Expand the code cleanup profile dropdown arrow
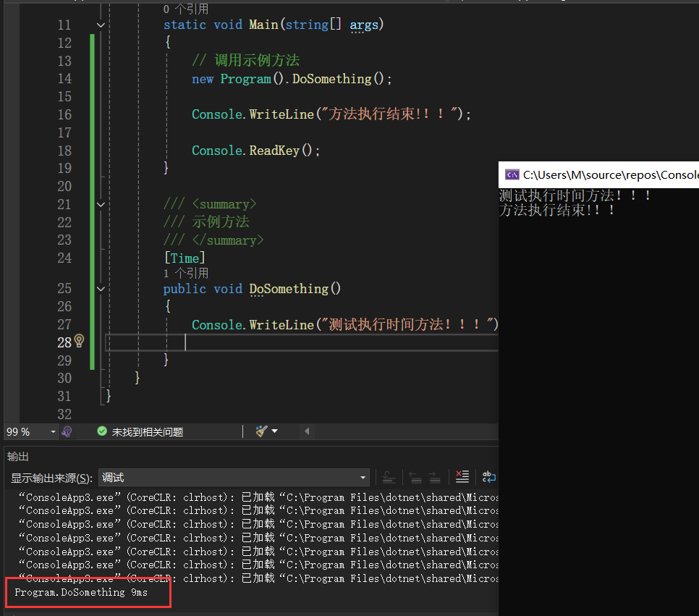 click(x=274, y=431)
